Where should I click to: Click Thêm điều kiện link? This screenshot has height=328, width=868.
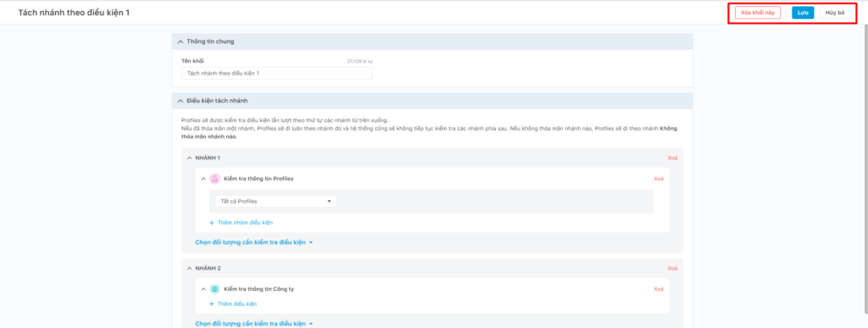(x=237, y=303)
